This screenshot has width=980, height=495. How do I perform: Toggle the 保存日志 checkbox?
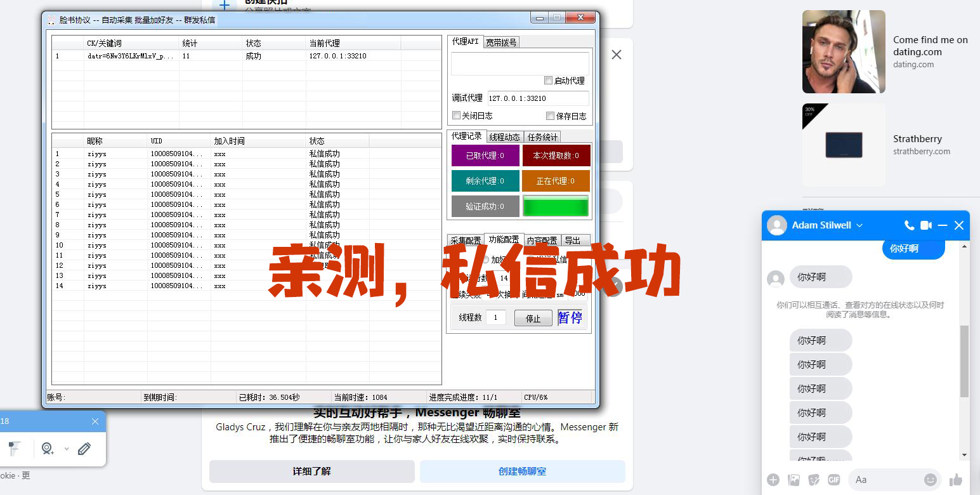pos(550,116)
